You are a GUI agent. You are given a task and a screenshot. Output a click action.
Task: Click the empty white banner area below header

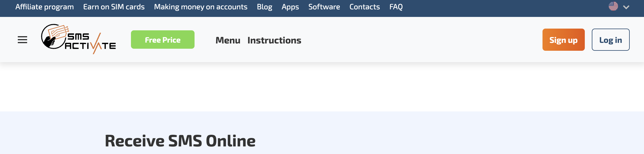(x=322, y=87)
